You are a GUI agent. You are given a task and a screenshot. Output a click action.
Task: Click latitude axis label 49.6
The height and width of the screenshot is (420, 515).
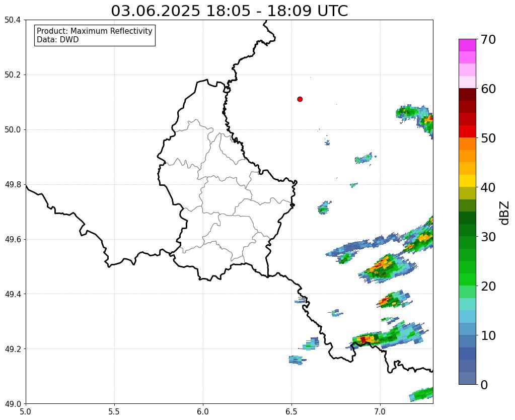coord(13,240)
